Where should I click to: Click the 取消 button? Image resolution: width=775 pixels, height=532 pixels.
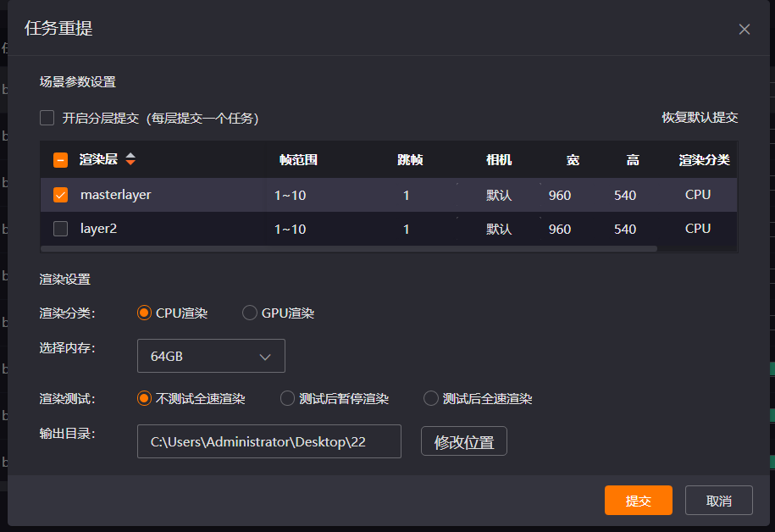718,501
